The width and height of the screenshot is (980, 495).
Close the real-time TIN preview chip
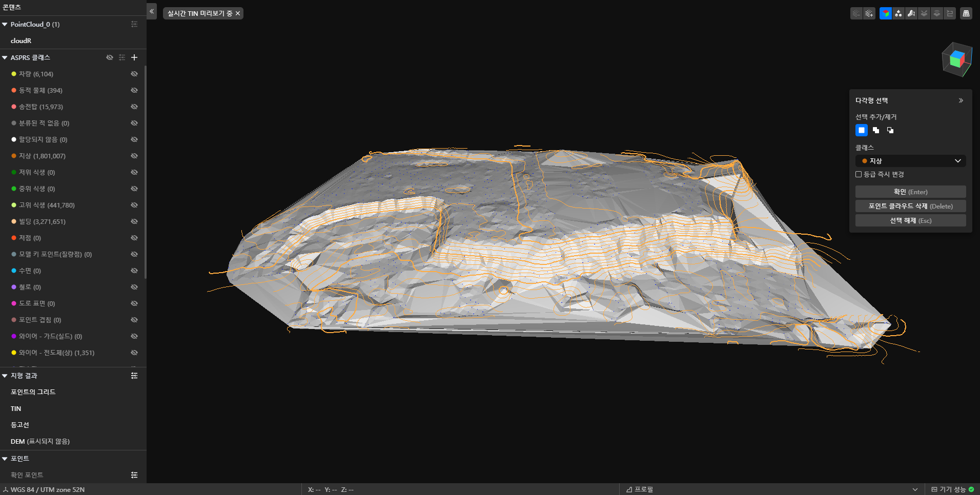pos(238,13)
